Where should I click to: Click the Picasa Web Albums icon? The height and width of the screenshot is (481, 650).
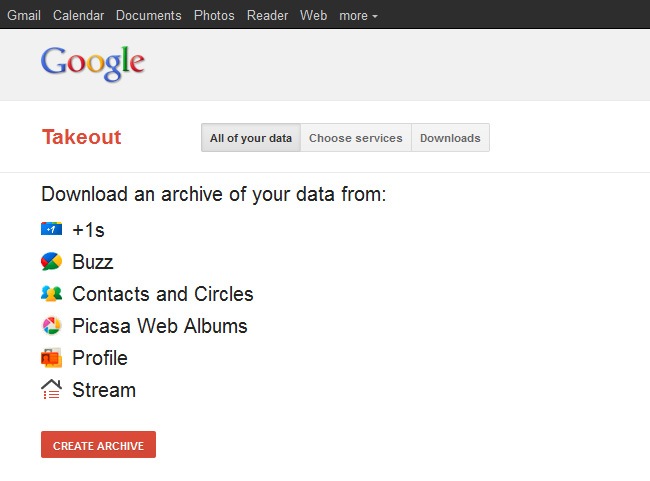click(x=51, y=326)
